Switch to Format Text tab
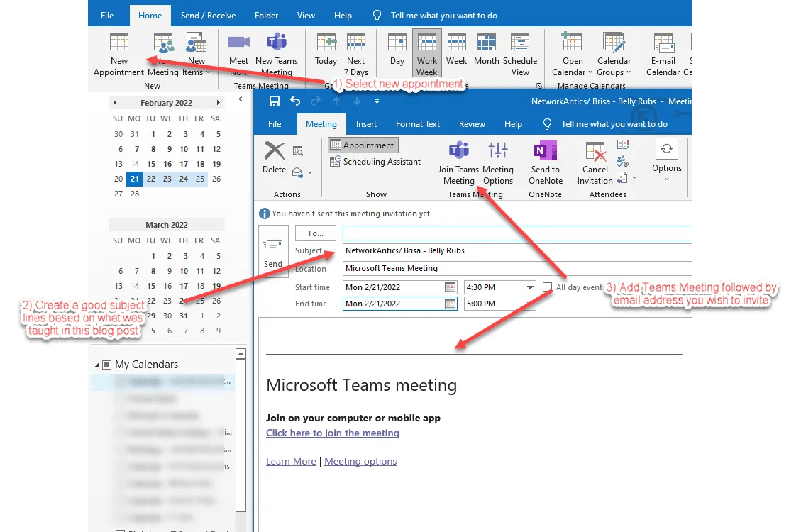 click(417, 124)
